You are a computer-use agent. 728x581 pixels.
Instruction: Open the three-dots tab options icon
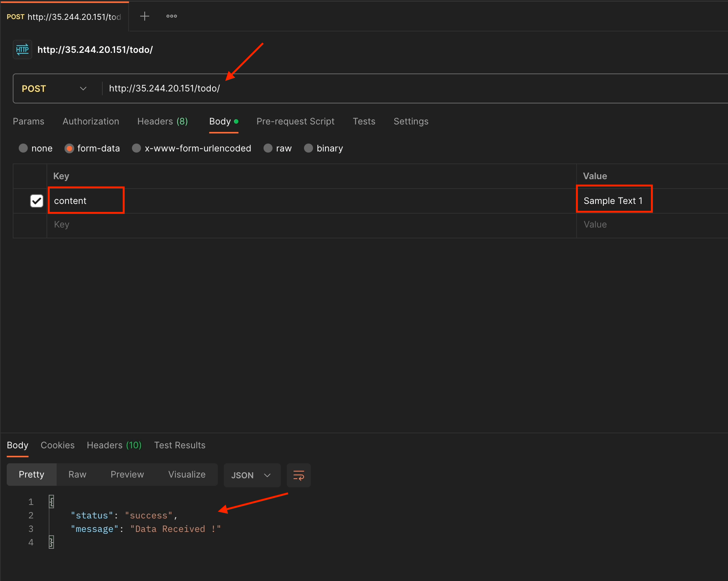(x=172, y=16)
